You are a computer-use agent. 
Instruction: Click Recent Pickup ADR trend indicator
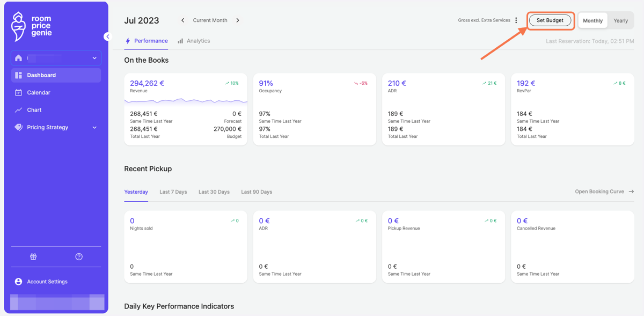coord(361,221)
